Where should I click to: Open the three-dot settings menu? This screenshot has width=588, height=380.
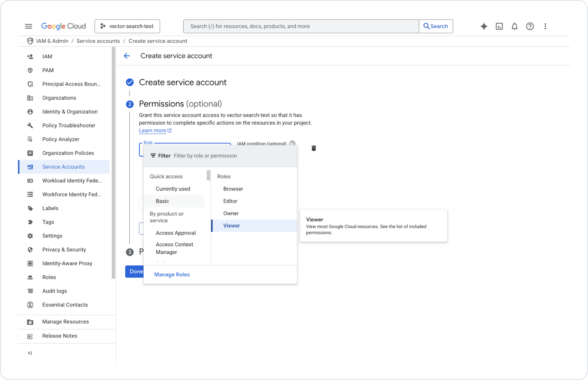pos(545,26)
